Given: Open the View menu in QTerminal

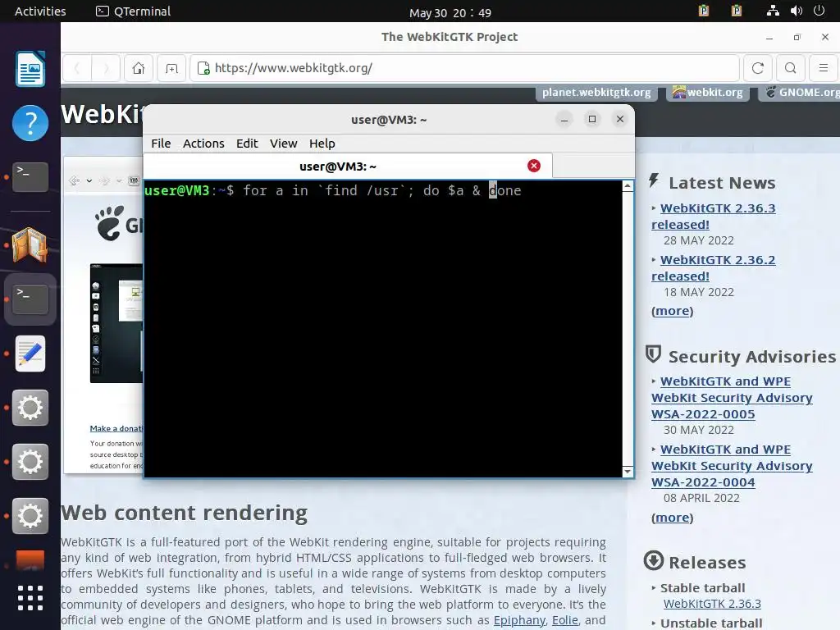Looking at the screenshot, I should (x=283, y=144).
